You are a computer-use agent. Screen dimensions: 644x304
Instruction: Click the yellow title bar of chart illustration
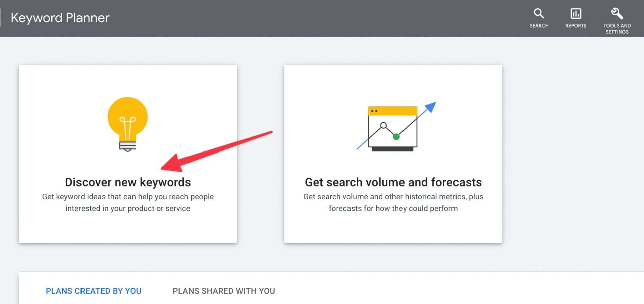[392, 111]
